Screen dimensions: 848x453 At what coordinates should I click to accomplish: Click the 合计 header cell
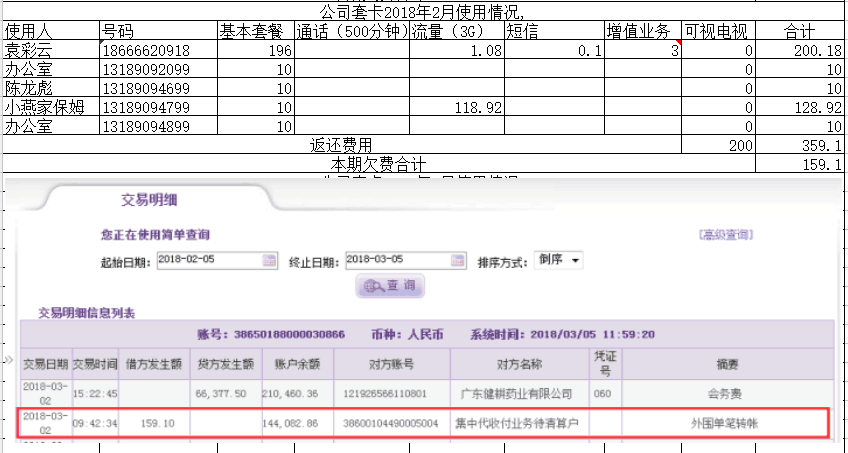pyautogui.click(x=799, y=30)
